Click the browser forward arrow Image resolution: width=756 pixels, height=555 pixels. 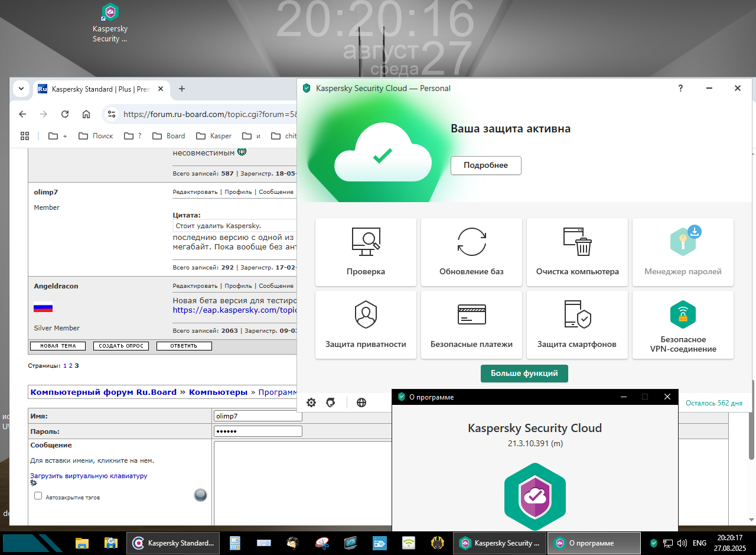point(44,114)
